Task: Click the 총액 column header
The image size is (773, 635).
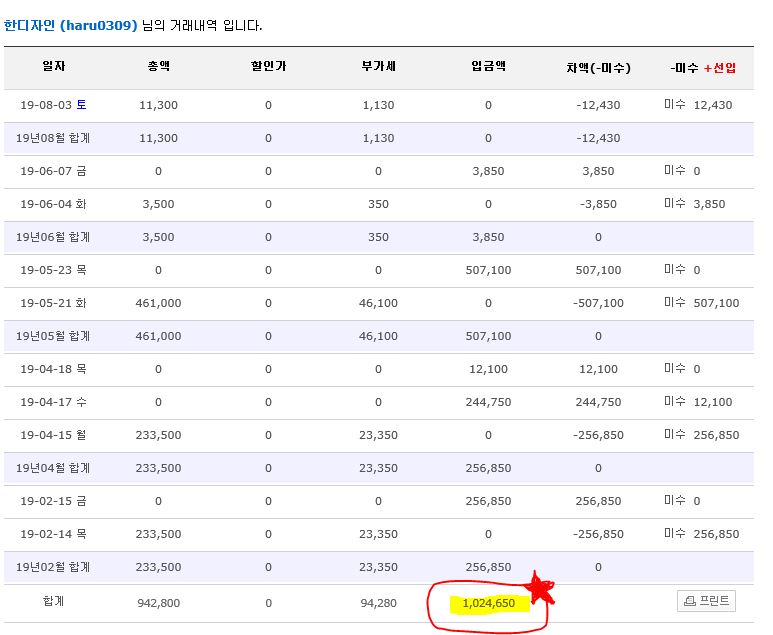Action: 158,67
